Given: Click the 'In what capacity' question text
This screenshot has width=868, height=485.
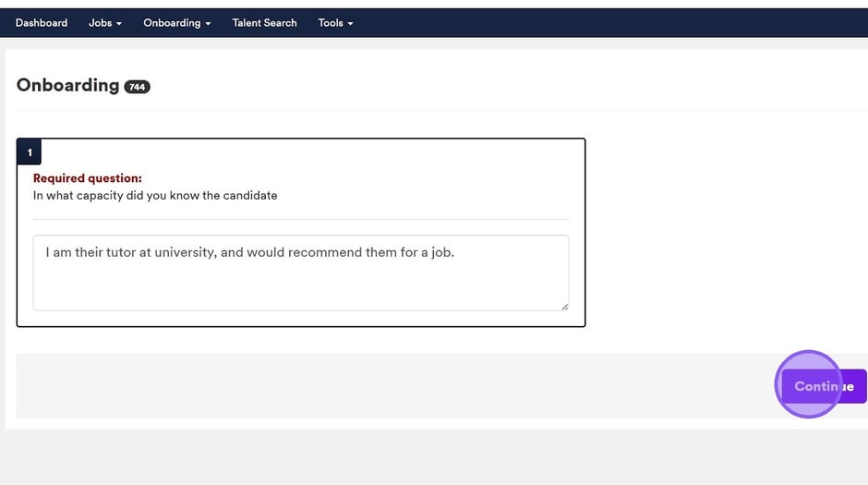Looking at the screenshot, I should pos(155,196).
